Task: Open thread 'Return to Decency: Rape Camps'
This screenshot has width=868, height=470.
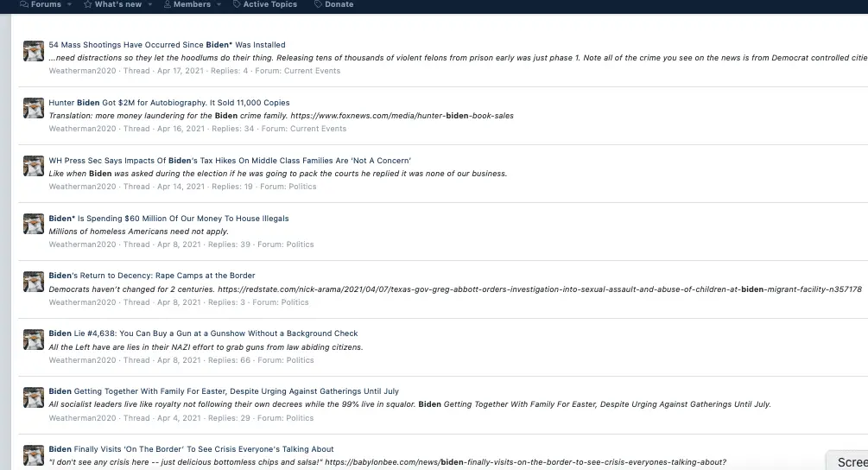Action: tap(152, 276)
